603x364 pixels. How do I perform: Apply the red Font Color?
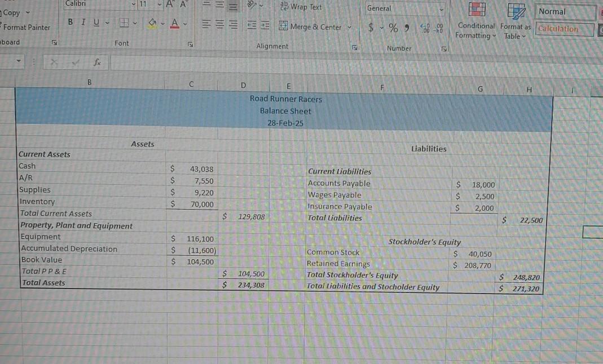(x=175, y=24)
